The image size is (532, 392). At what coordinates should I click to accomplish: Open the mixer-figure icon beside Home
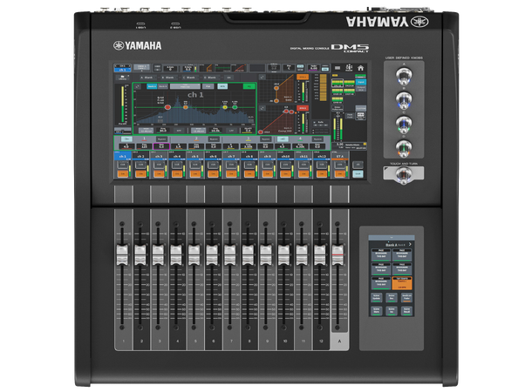pyautogui.click(x=349, y=68)
